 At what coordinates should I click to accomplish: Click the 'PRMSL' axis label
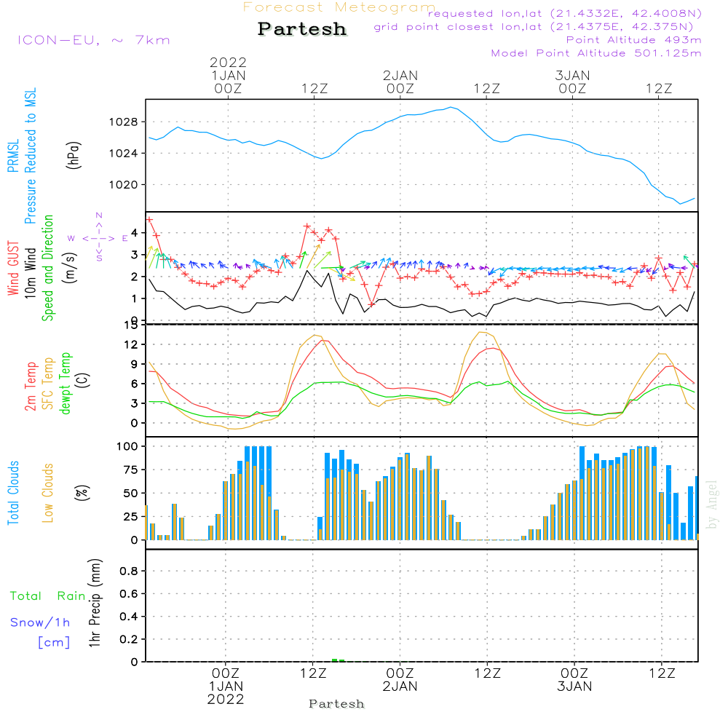pos(13,156)
